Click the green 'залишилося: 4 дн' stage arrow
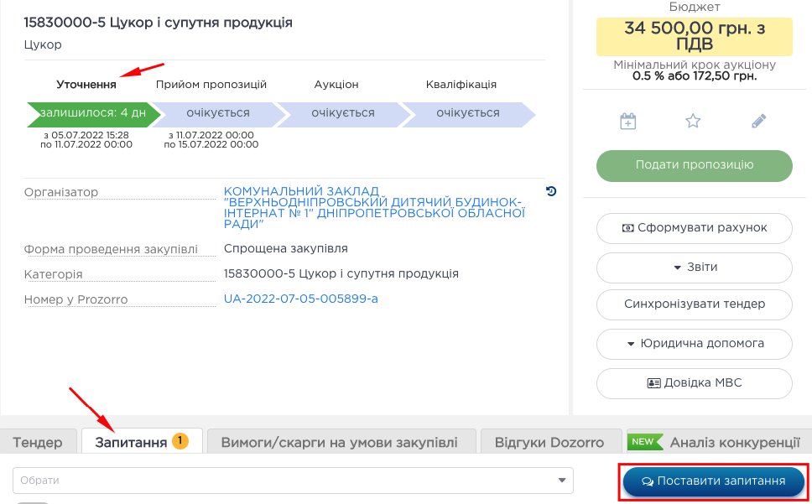 pos(91,113)
